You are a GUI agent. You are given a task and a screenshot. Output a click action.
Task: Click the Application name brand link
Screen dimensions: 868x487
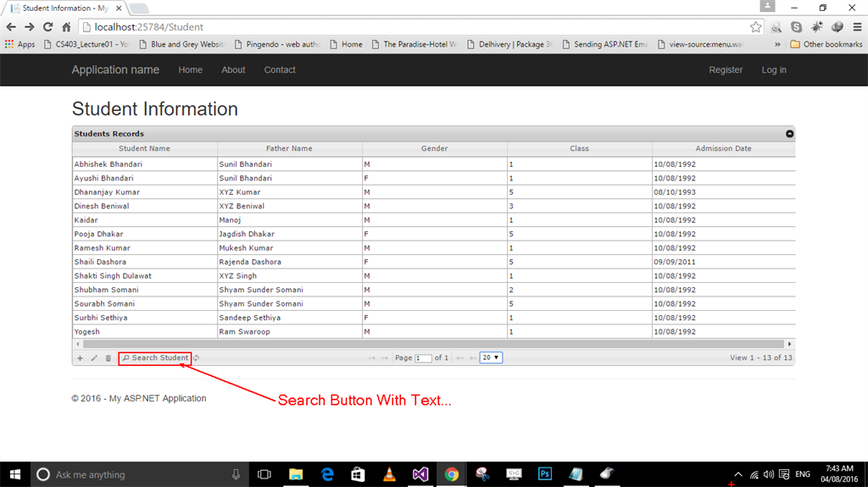tap(115, 69)
